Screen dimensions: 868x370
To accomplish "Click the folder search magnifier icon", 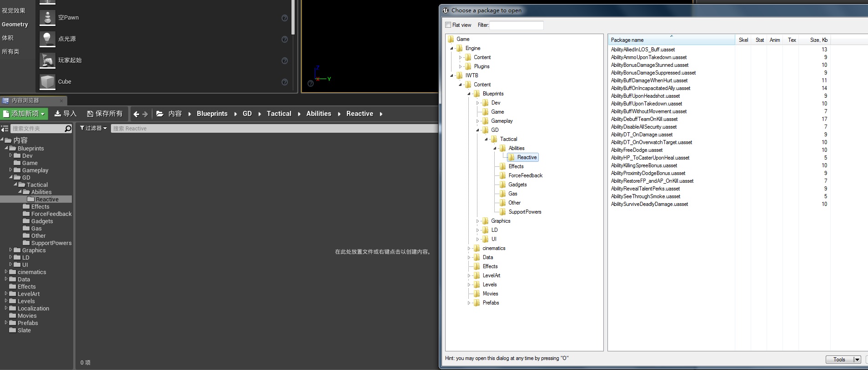I will pos(68,129).
